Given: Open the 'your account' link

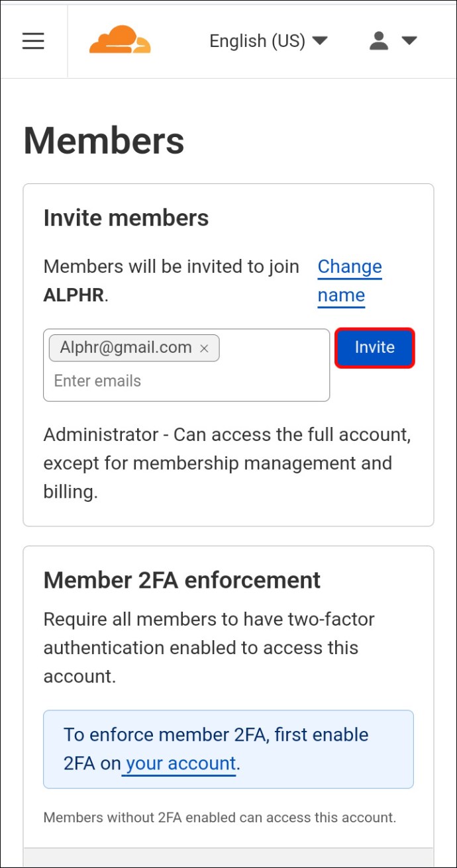Looking at the screenshot, I should coord(180,763).
